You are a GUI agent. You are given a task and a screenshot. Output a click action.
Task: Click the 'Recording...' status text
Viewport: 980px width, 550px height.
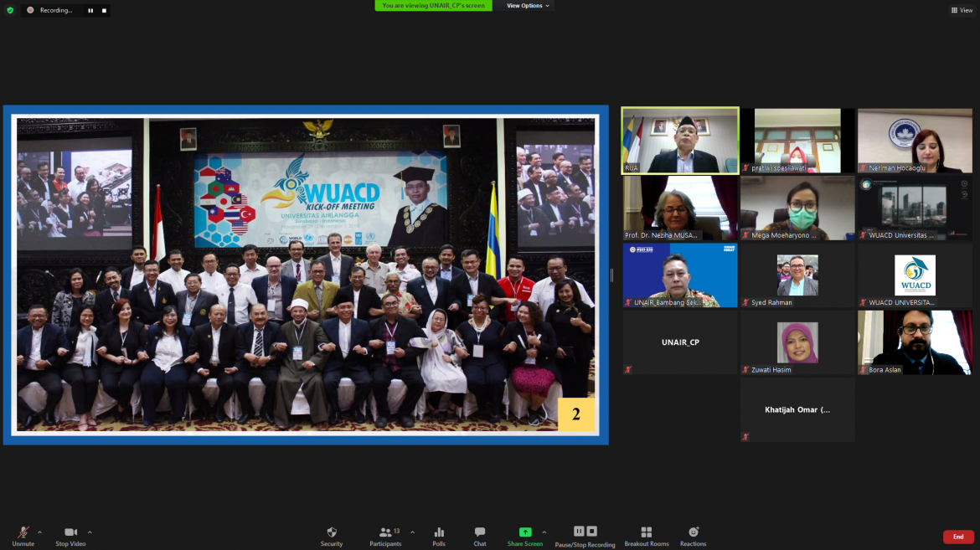pos(55,11)
